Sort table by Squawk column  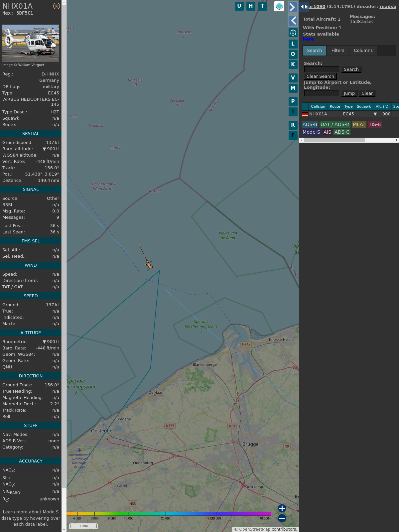click(x=364, y=106)
